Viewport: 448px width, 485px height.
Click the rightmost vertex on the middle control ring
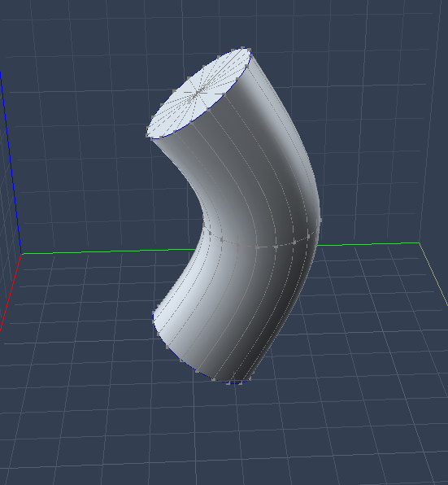[320, 221]
